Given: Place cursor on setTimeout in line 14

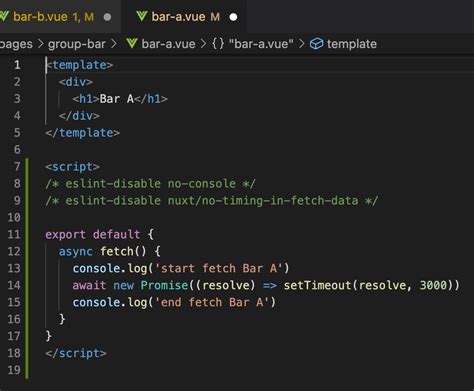Looking at the screenshot, I should (317, 285).
